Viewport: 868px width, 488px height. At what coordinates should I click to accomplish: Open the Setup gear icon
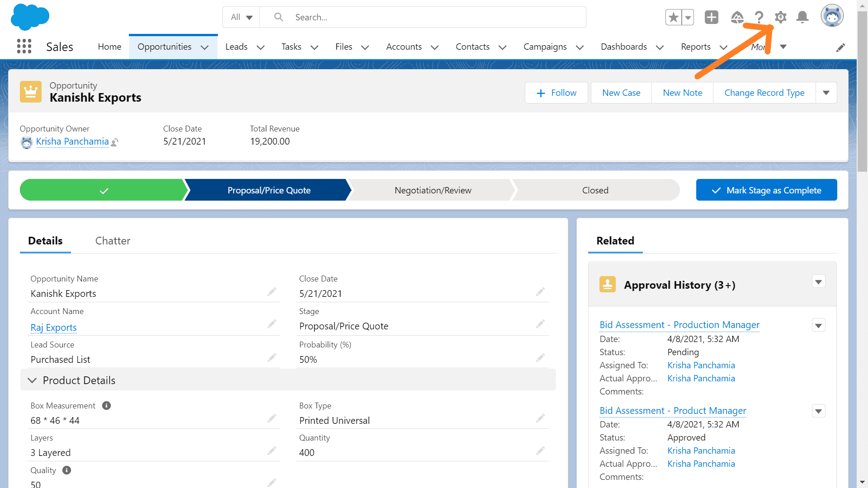click(781, 18)
